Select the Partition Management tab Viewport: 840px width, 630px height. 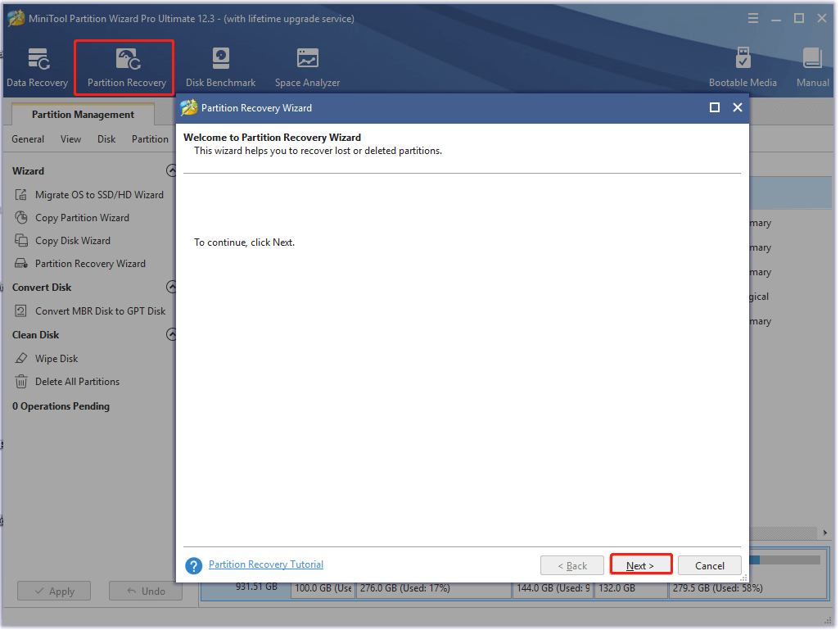(x=83, y=115)
